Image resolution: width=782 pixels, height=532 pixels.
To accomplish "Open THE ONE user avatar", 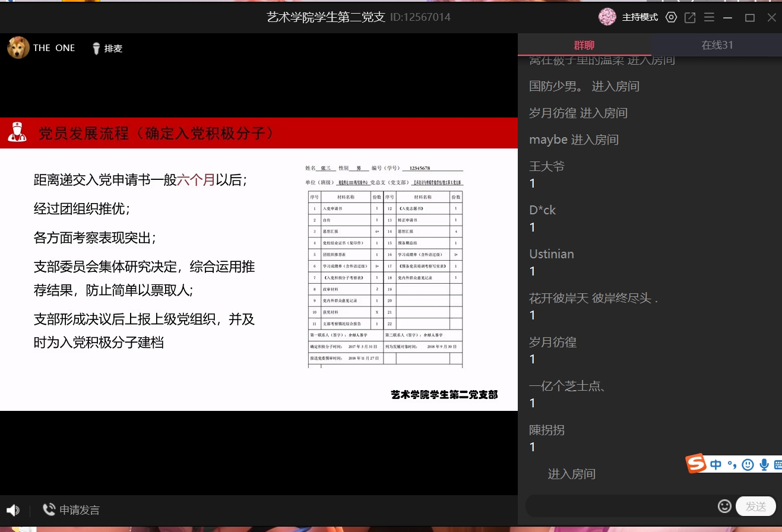I will [18, 48].
